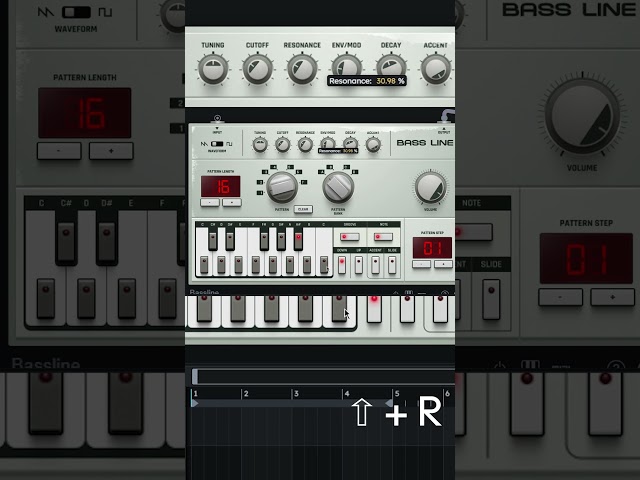The image size is (640, 480).
Task: Toggle the Slide step button in center panel
Action: coord(392,265)
